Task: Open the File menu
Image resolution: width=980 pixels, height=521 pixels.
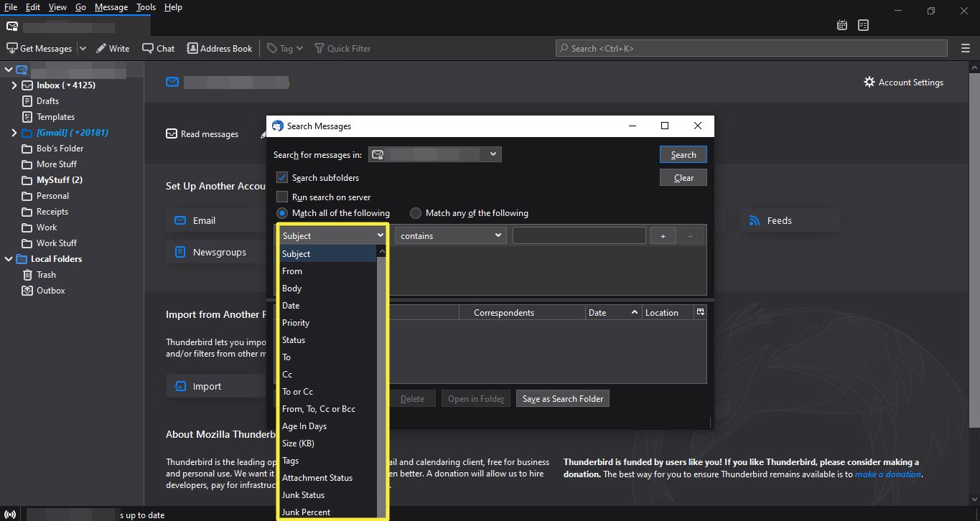Action: tap(10, 7)
